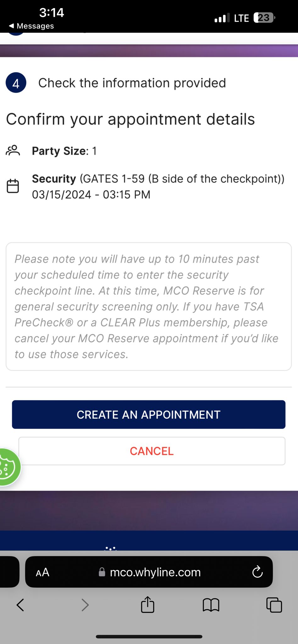Open Safari bookmarks
Viewport: 298px width, 644px height.
click(x=211, y=604)
